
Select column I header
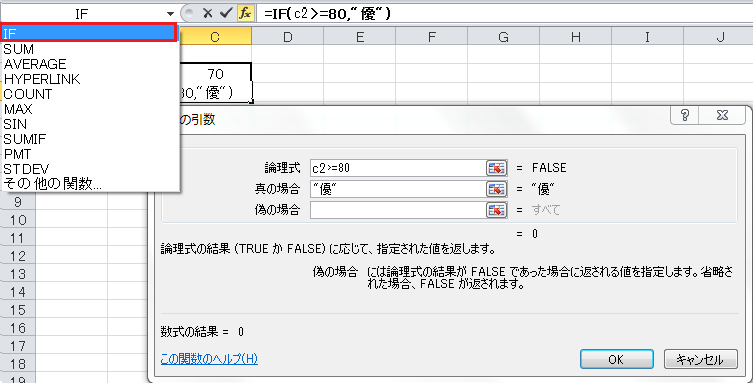(647, 36)
